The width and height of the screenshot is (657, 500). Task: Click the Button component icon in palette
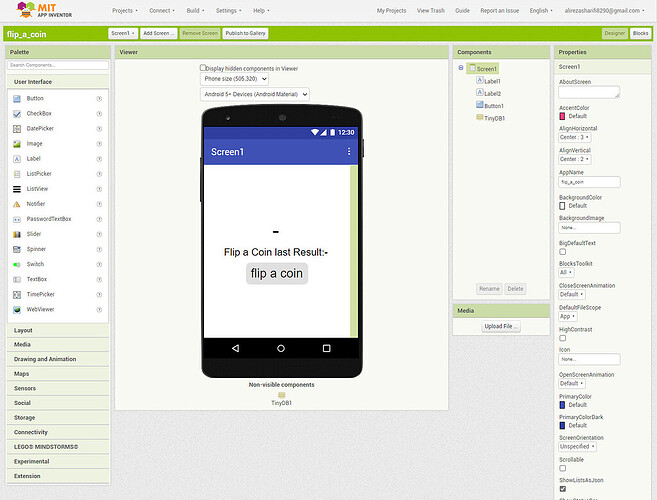(17, 98)
